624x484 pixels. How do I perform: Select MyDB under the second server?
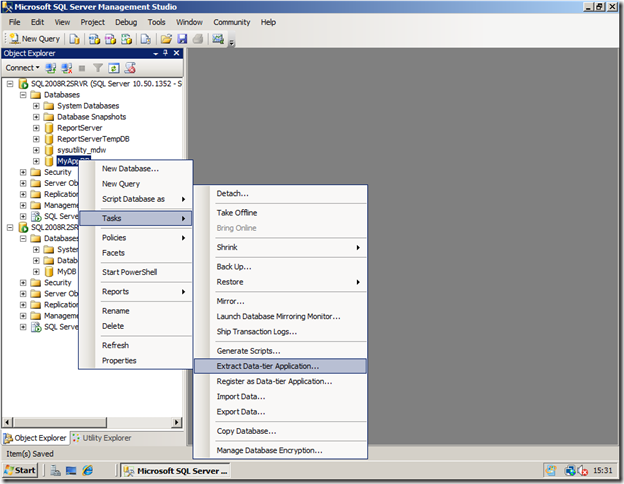point(66,271)
